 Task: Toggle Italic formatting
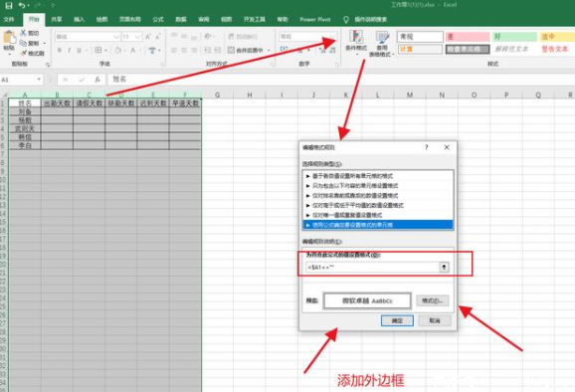69,50
